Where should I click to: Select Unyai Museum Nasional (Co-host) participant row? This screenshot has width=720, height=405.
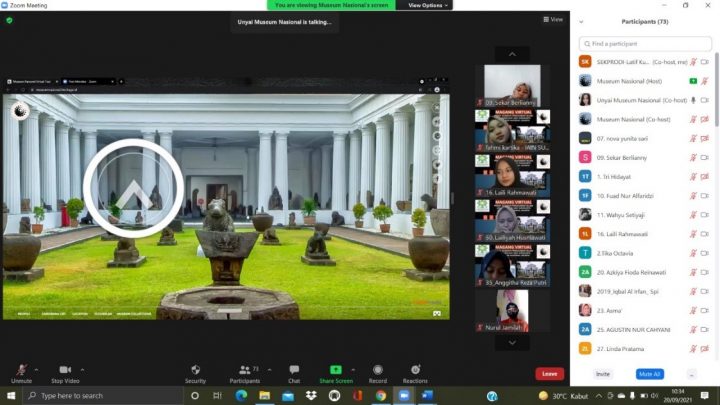[x=645, y=100]
